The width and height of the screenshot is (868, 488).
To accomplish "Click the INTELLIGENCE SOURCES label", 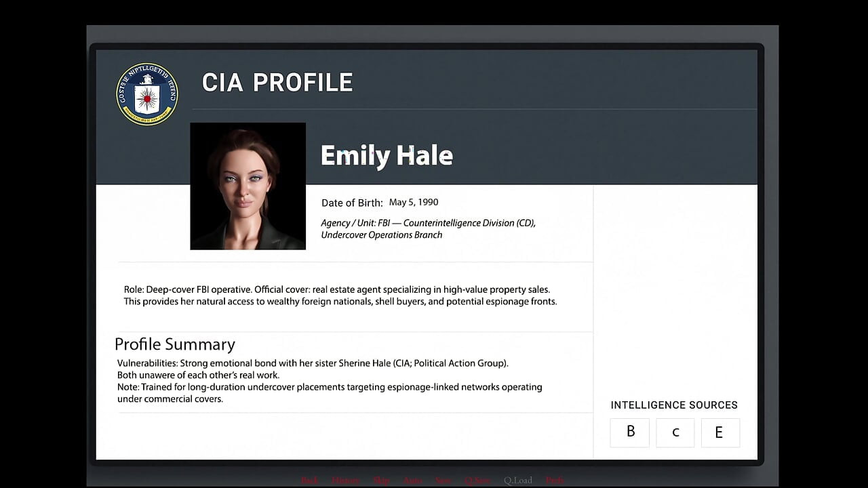I will (x=674, y=405).
